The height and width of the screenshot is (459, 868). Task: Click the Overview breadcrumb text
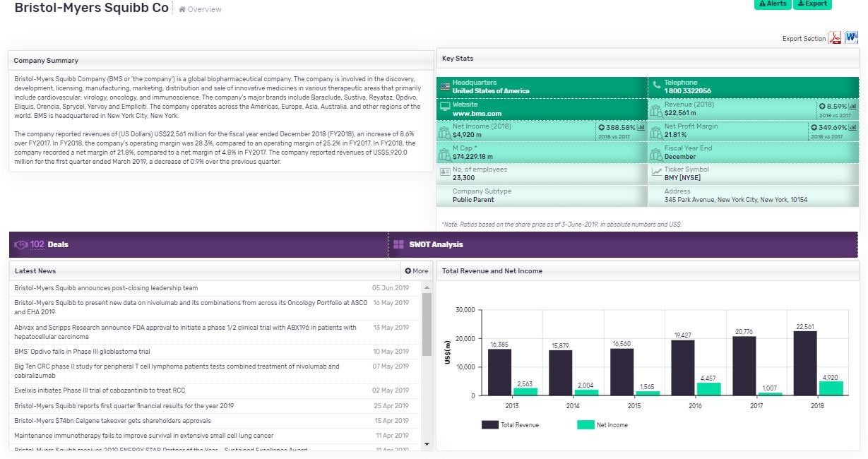pos(205,9)
